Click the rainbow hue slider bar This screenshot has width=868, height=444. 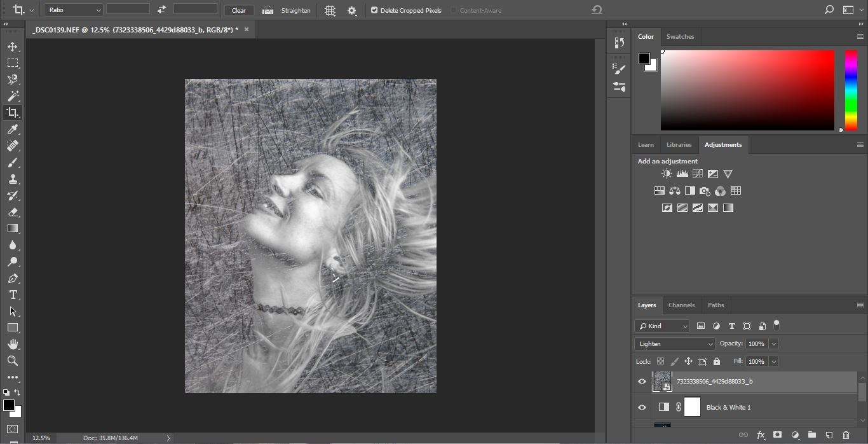(850, 89)
